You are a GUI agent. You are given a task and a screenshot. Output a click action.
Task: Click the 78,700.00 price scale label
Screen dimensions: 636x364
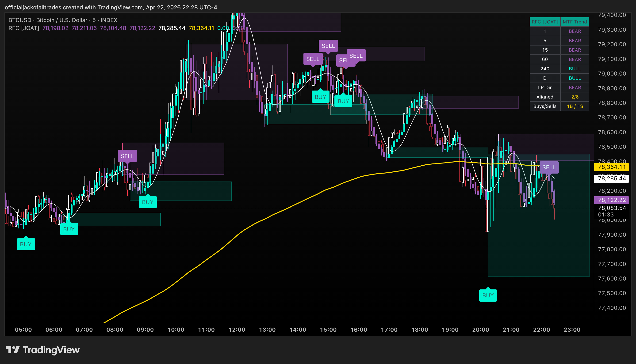point(612,118)
